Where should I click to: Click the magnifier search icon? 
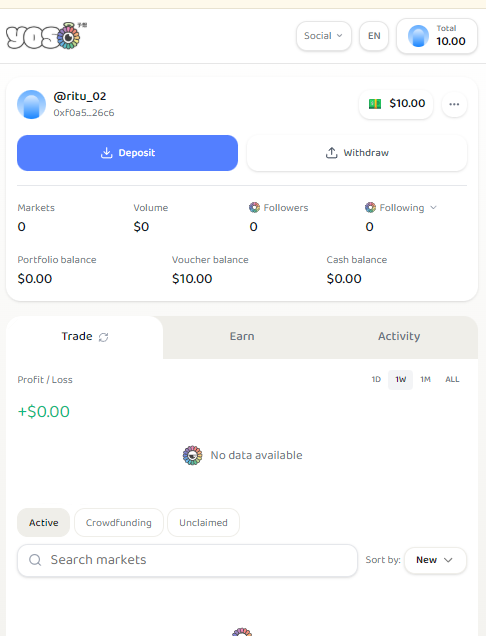tap(35, 560)
